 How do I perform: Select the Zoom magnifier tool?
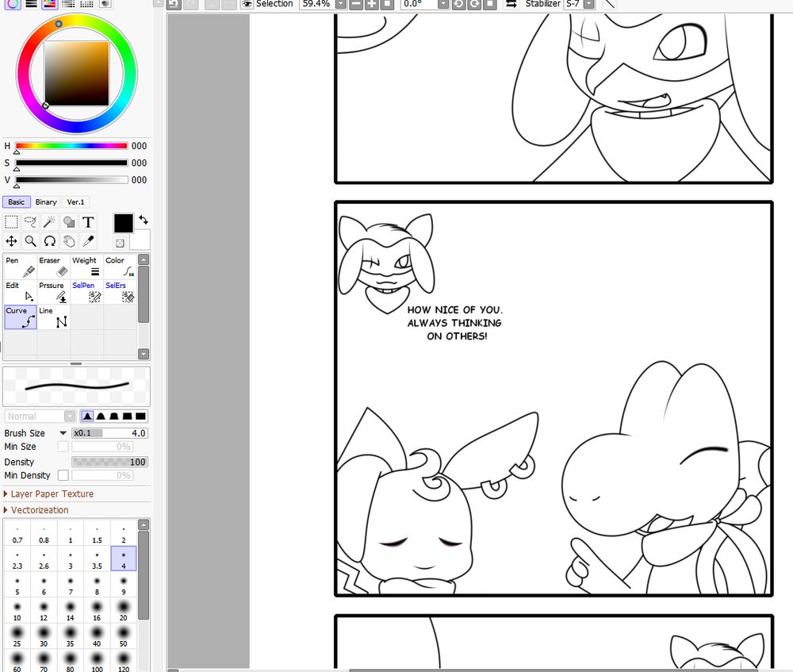(30, 241)
